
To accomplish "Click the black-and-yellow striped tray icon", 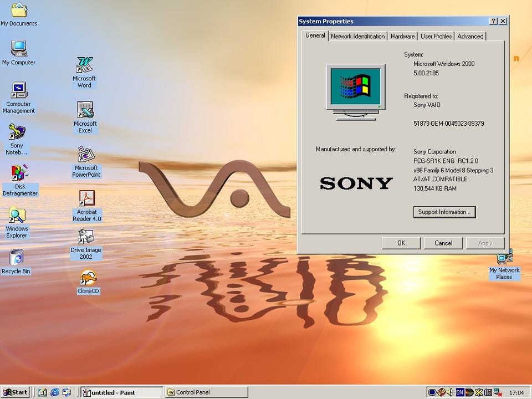I will click(x=469, y=392).
